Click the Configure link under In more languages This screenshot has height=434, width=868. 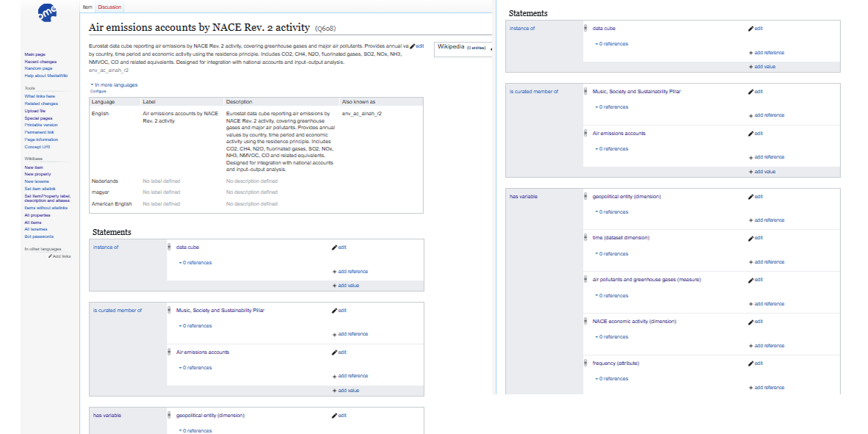click(x=98, y=91)
